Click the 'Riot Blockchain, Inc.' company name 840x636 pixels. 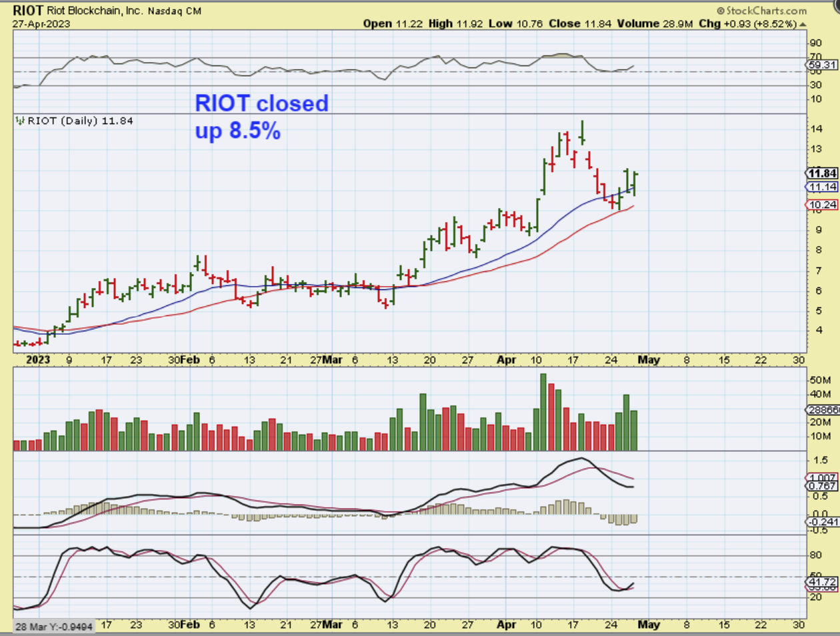pos(95,11)
